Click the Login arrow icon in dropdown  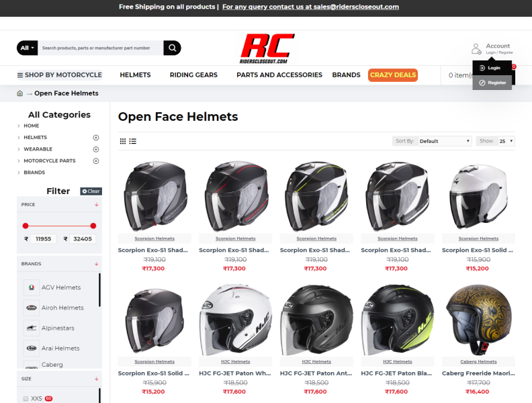(x=482, y=68)
